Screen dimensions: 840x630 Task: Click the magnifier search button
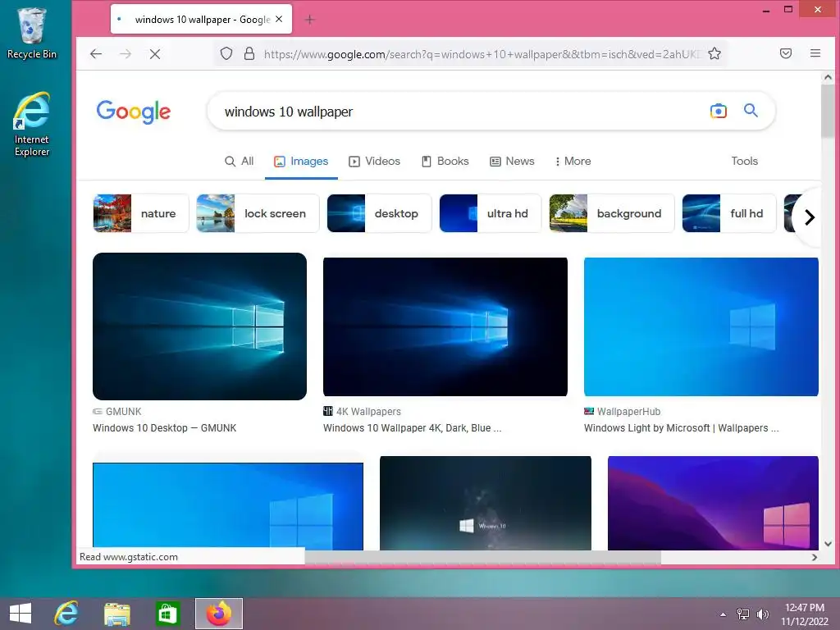pyautogui.click(x=751, y=111)
